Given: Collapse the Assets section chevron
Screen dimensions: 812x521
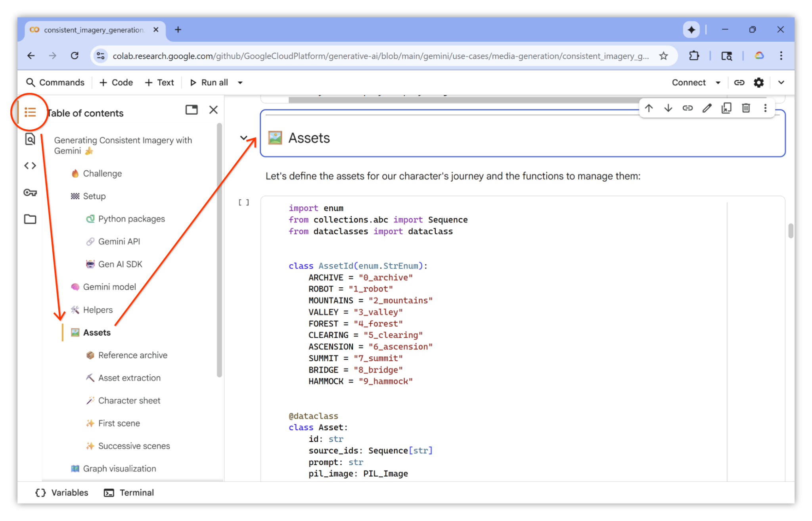Looking at the screenshot, I should coord(244,138).
